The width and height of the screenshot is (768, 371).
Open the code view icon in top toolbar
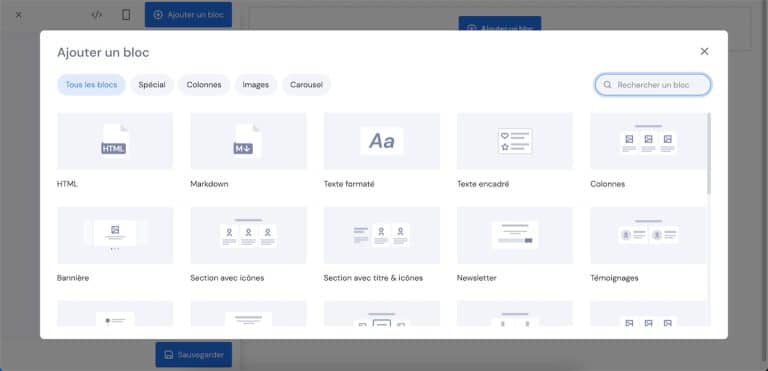(97, 15)
